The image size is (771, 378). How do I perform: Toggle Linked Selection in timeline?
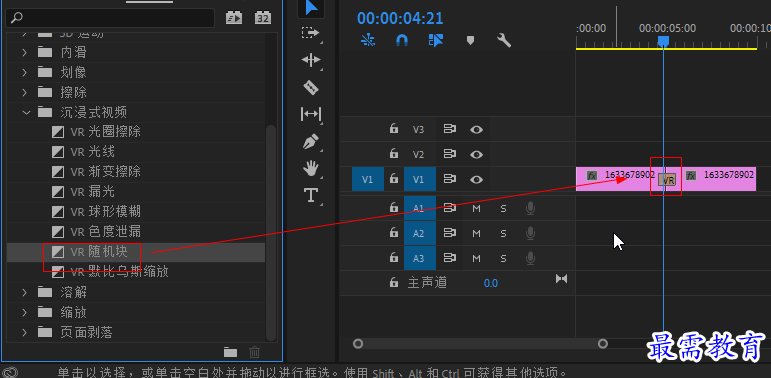[x=436, y=40]
